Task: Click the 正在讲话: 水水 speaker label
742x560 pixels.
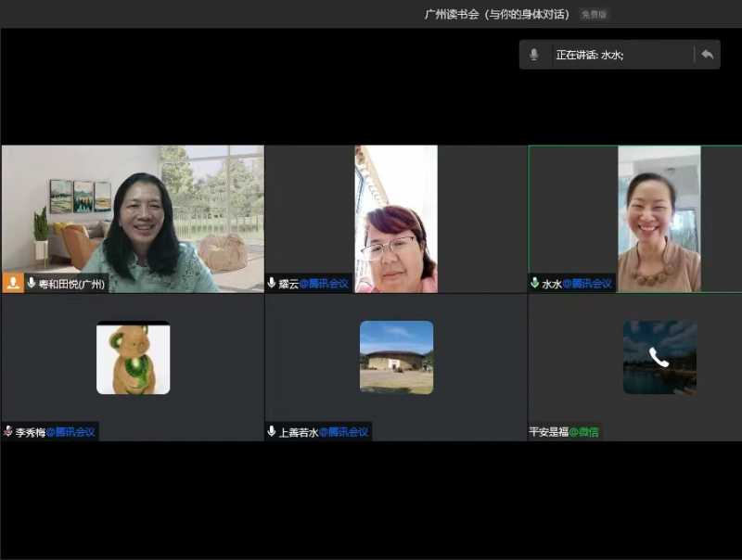Action: [590, 55]
